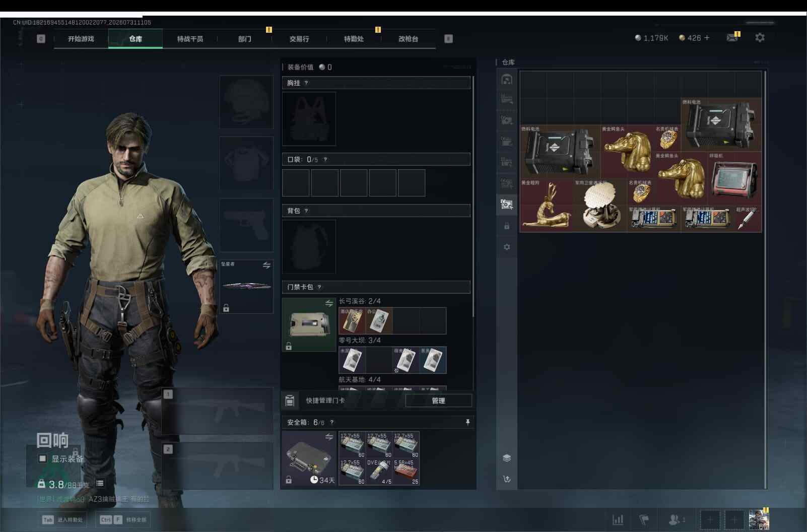Click the E key next-tab icon
The height and width of the screenshot is (532, 807).
(x=448, y=39)
